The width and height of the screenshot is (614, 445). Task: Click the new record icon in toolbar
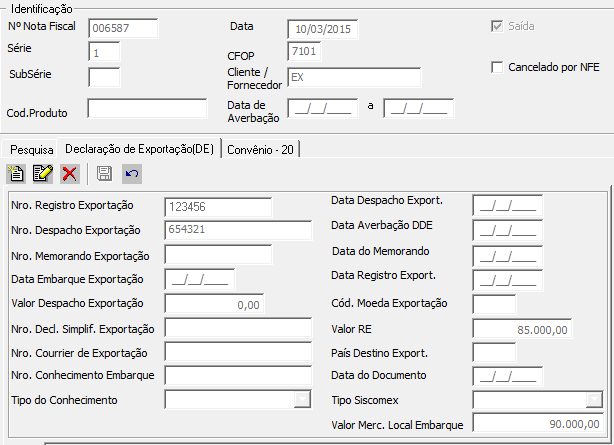point(16,174)
